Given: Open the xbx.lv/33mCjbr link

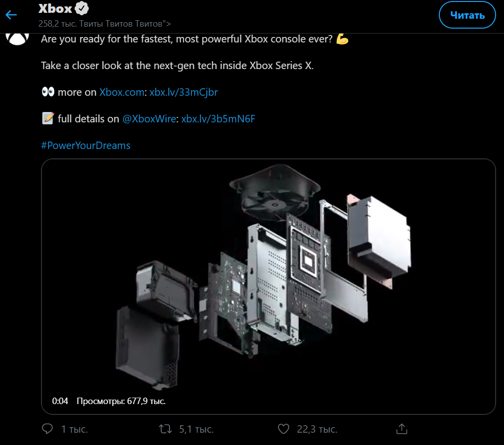Looking at the screenshot, I should click(x=183, y=92).
